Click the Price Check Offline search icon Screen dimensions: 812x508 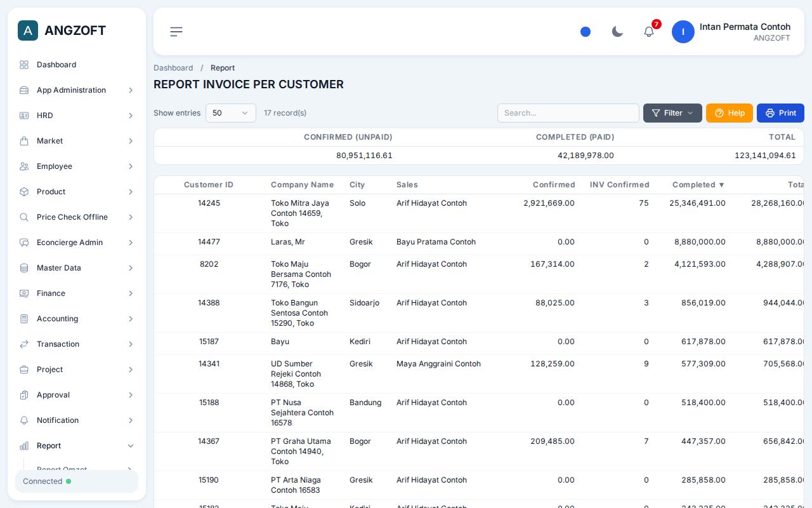tap(24, 217)
